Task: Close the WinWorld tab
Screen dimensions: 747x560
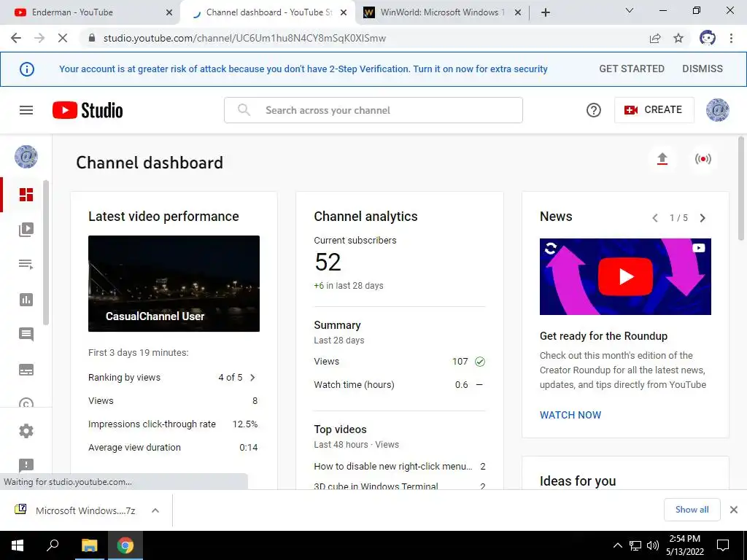Action: pos(518,13)
